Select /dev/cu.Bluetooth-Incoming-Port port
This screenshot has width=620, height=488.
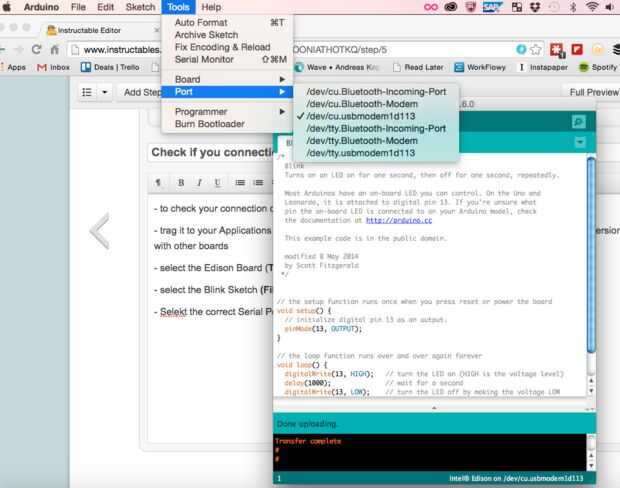376,92
